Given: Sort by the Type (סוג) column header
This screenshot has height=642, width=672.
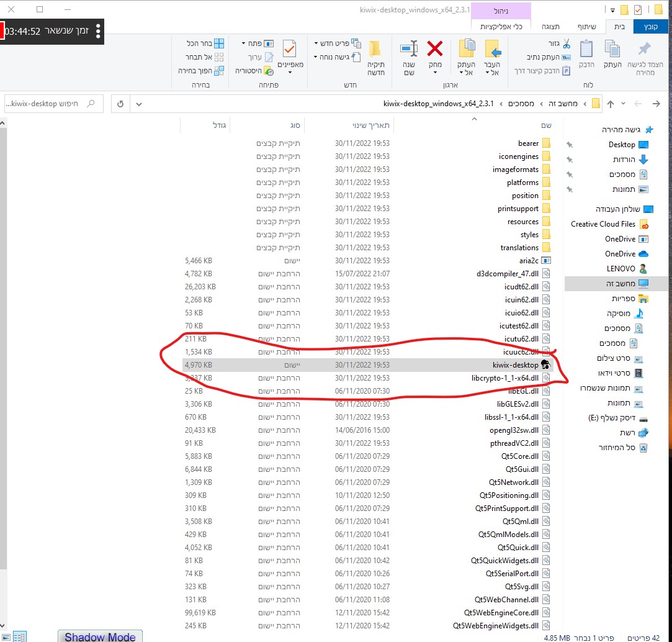Looking at the screenshot, I should (267, 125).
